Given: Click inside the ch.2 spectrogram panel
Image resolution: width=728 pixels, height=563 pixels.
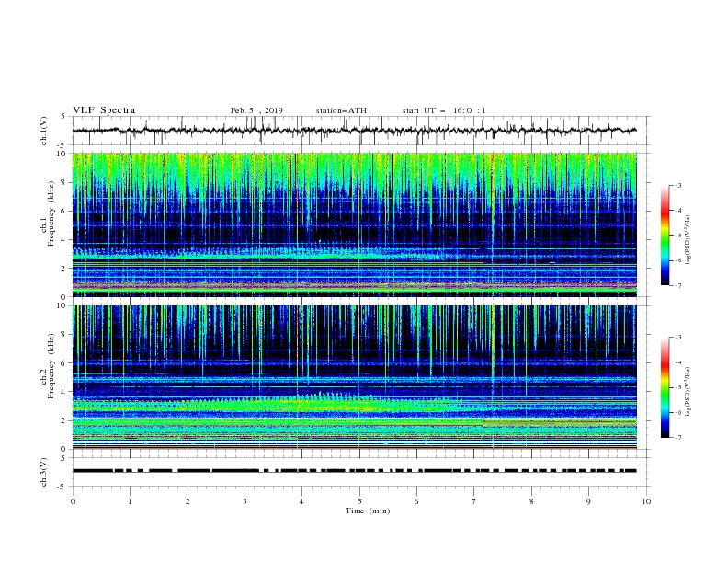Looking at the screenshot, I should coord(354,377).
